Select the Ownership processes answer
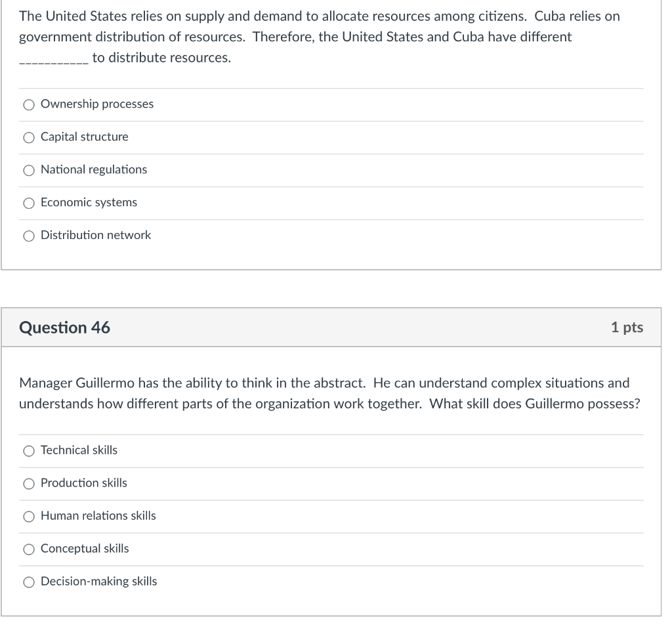The height and width of the screenshot is (625, 672). click(x=29, y=104)
